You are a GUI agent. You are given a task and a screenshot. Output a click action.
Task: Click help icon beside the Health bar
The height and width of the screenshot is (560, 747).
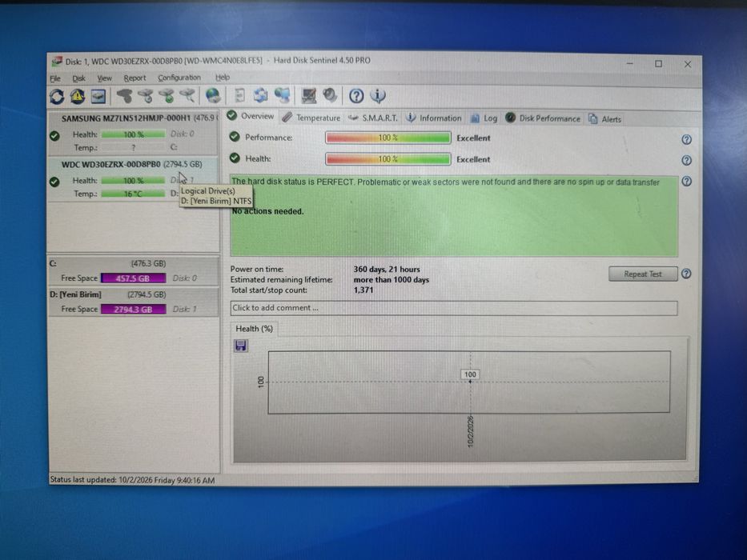pyautogui.click(x=686, y=161)
